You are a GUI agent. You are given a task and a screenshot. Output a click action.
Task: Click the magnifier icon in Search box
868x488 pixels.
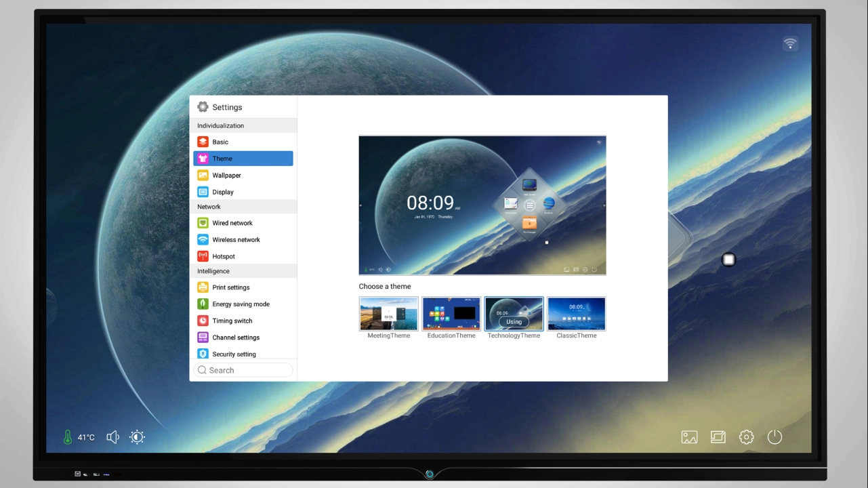click(x=202, y=370)
